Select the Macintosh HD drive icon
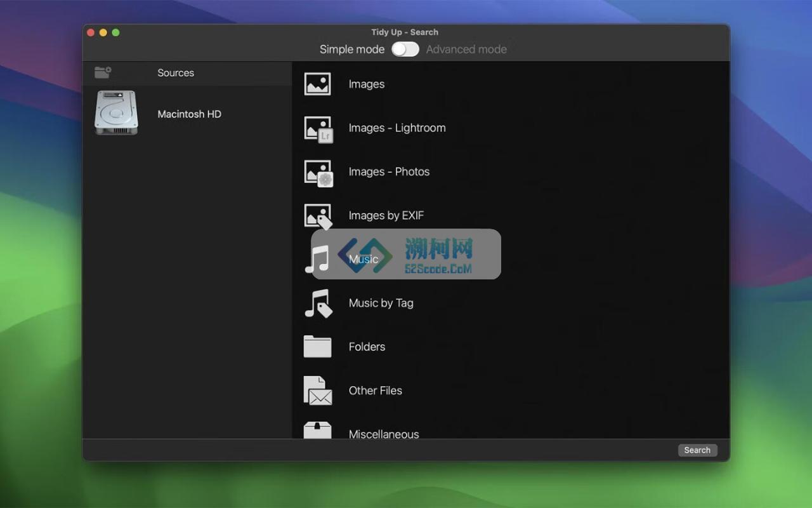The image size is (812, 508). pyautogui.click(x=116, y=113)
